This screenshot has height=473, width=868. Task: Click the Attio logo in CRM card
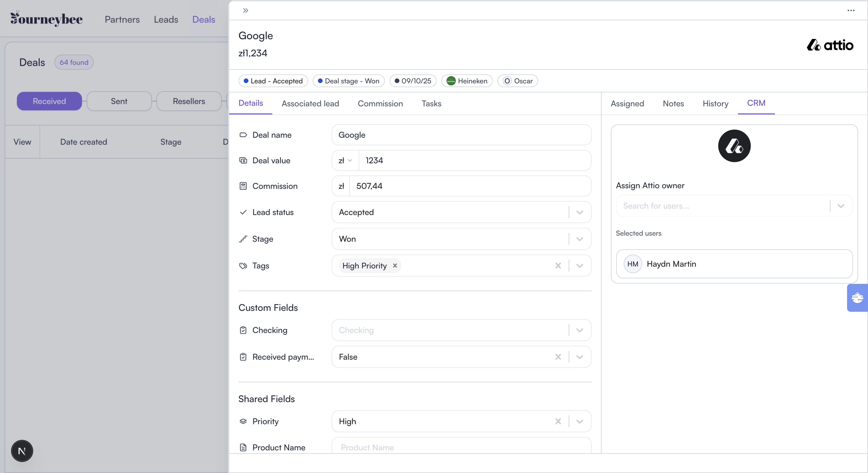click(734, 146)
